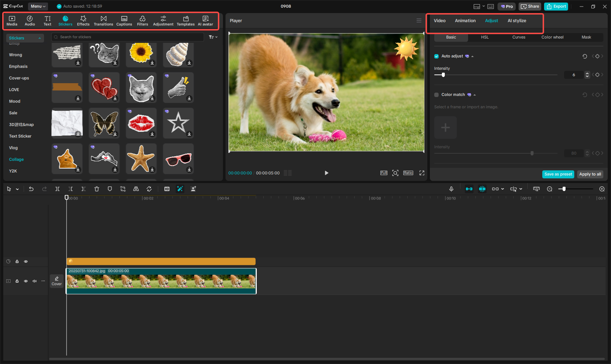Enable the Color match checkbox
The image size is (611, 364).
click(x=436, y=94)
